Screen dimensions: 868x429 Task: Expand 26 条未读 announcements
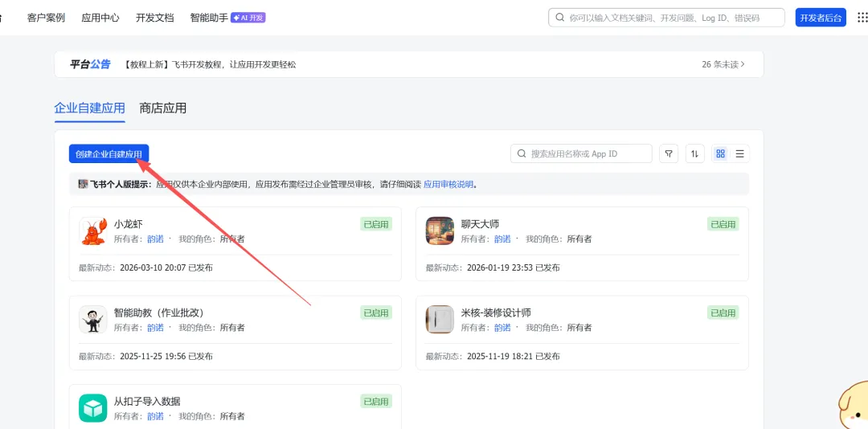(723, 64)
